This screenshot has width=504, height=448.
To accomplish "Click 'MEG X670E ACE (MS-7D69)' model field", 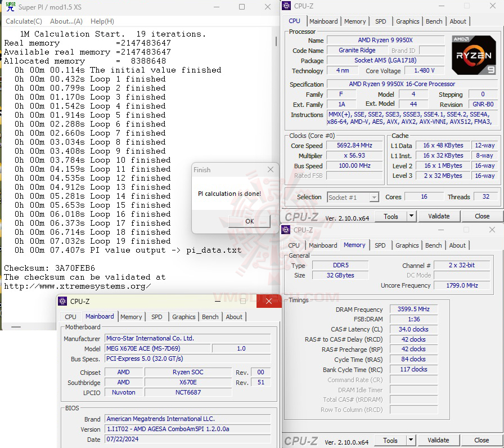I will (158, 348).
